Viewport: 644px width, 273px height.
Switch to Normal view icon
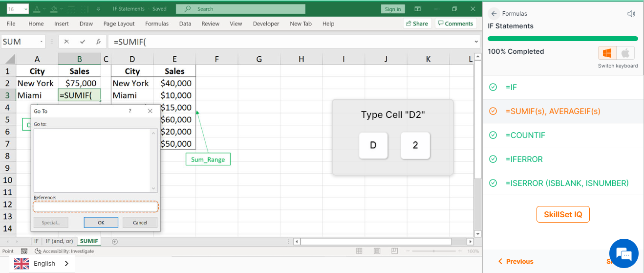point(359,251)
